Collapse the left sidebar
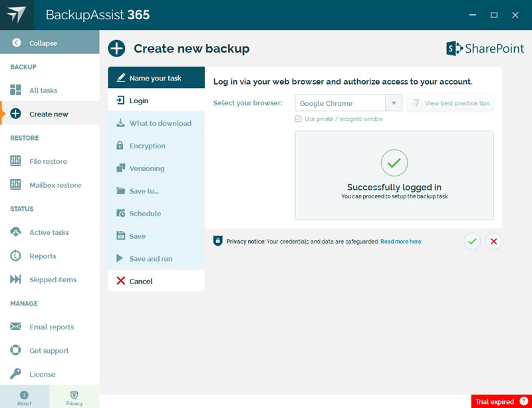The image size is (532, 408). 49,43
